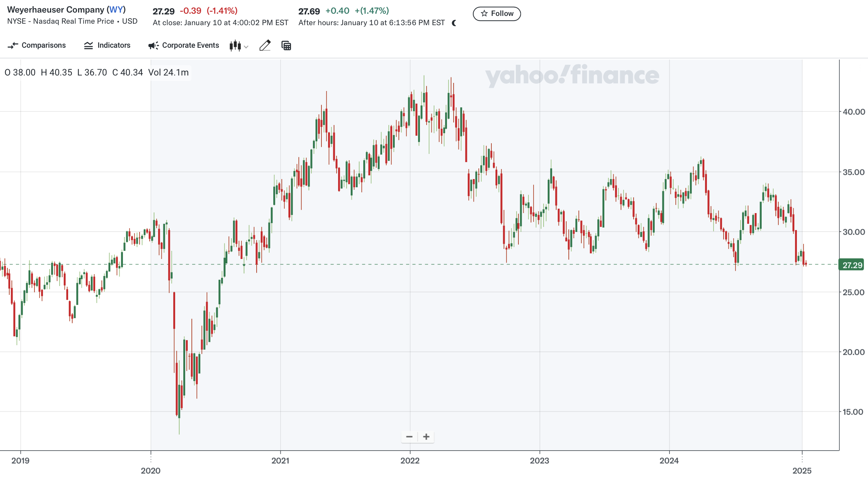Click the 2019 label on the time axis

[x=20, y=461]
